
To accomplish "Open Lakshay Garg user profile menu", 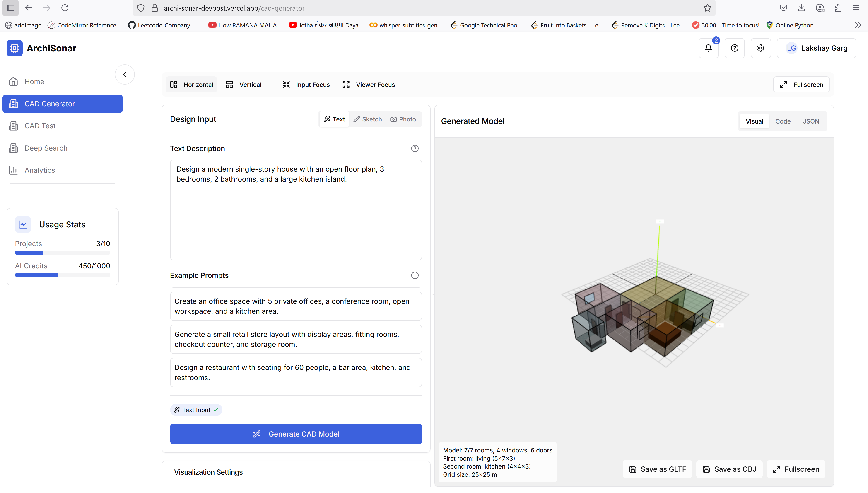I will (817, 48).
